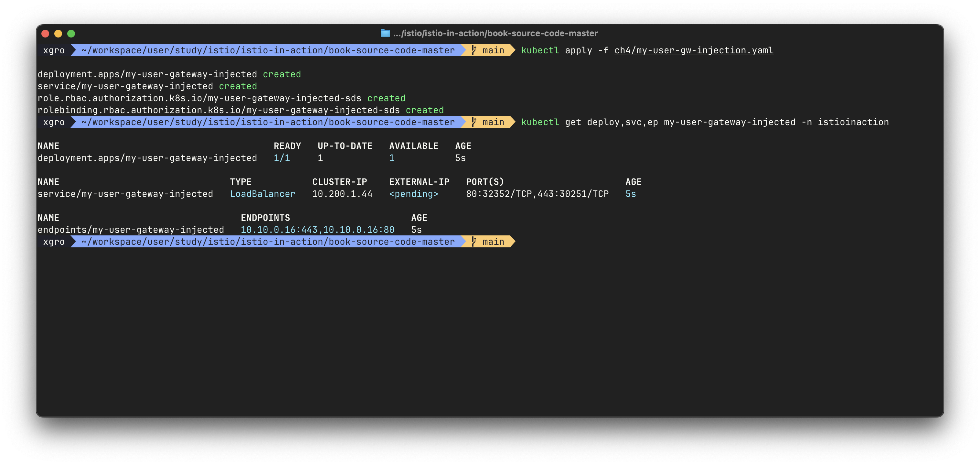Click the istioinaction namespace argument
This screenshot has width=980, height=465.
click(x=853, y=122)
